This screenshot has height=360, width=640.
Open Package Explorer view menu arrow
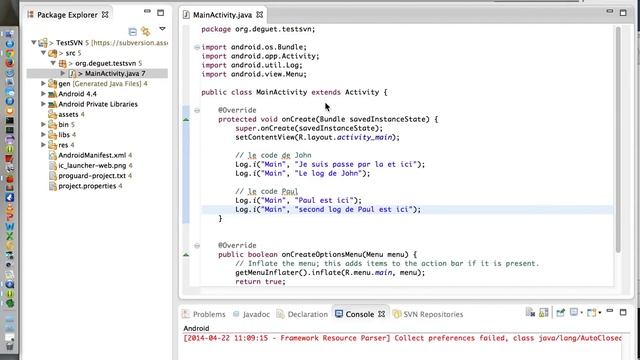(162, 29)
